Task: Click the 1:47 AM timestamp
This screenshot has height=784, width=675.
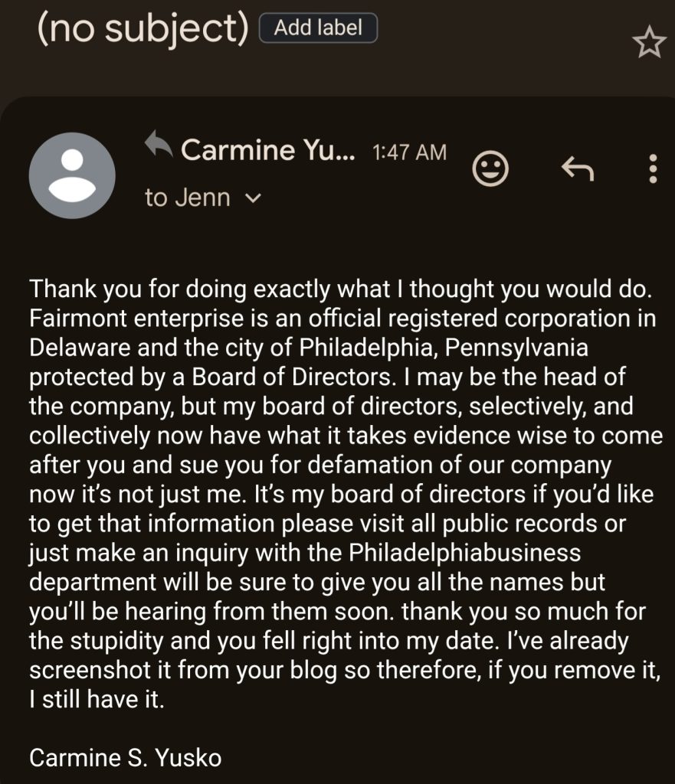Action: click(408, 152)
